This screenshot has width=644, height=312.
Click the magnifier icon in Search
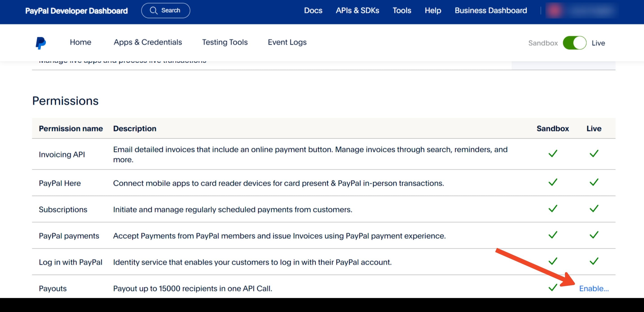pos(153,11)
